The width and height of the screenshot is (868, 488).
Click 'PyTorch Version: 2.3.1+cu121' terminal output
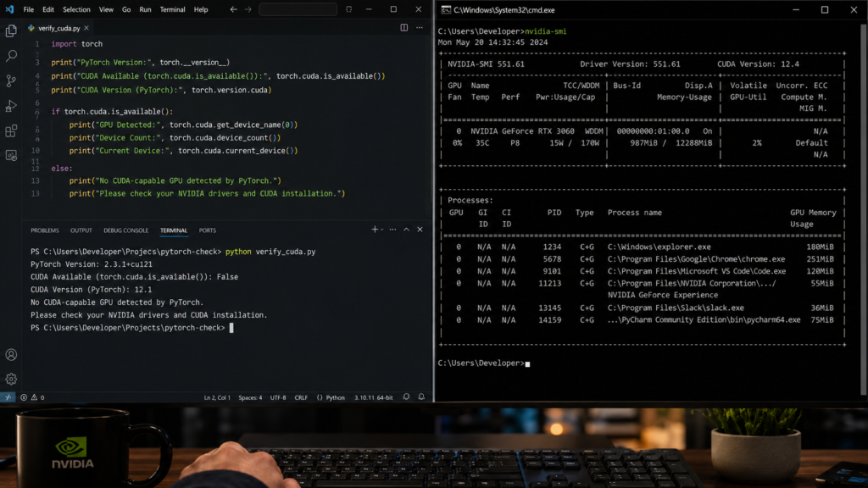tap(92, 264)
